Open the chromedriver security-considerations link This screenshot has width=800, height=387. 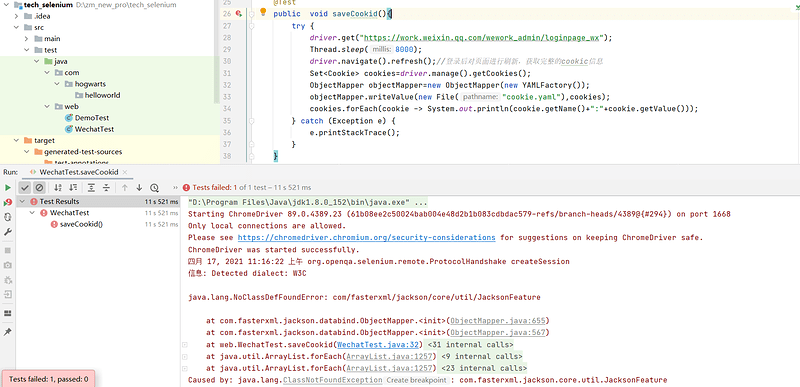[x=366, y=238]
